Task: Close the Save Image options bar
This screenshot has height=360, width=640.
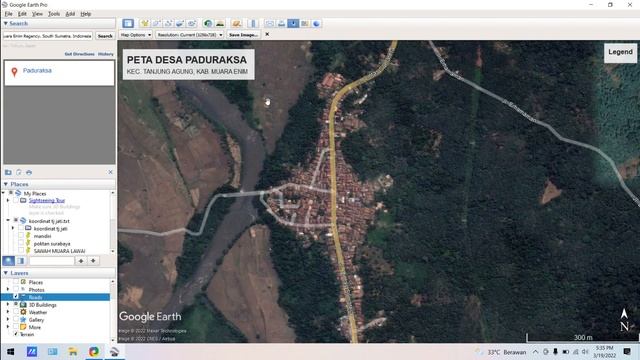Action: [x=267, y=34]
